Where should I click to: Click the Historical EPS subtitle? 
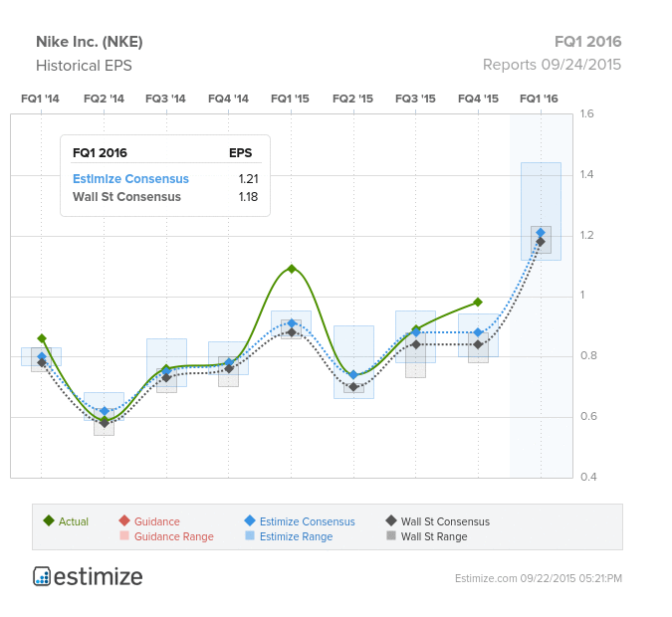[x=84, y=66]
